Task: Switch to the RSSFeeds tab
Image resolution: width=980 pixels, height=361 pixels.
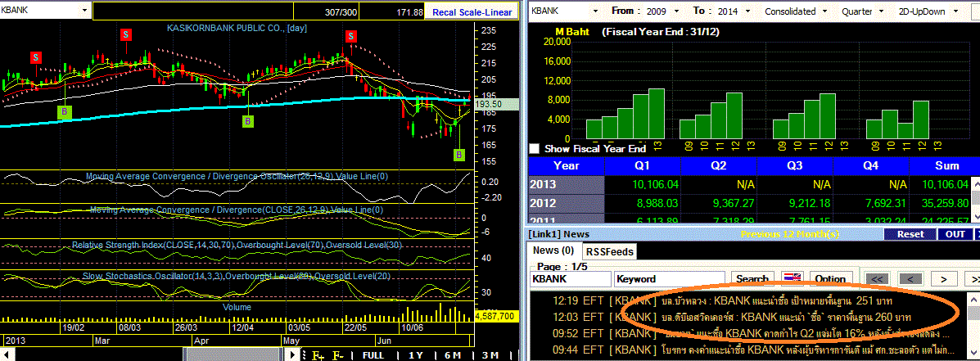Action: (x=610, y=251)
